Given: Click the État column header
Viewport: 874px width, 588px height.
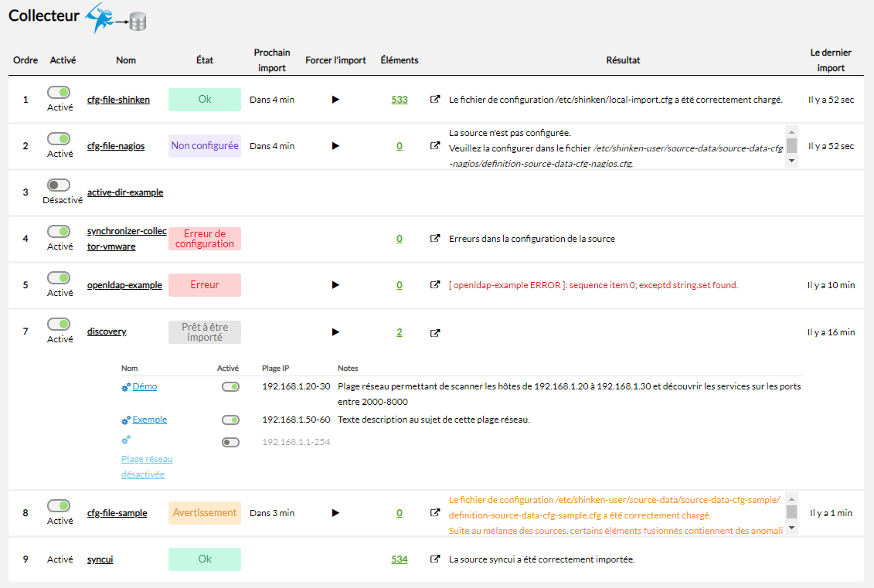Looking at the screenshot, I should [x=205, y=60].
